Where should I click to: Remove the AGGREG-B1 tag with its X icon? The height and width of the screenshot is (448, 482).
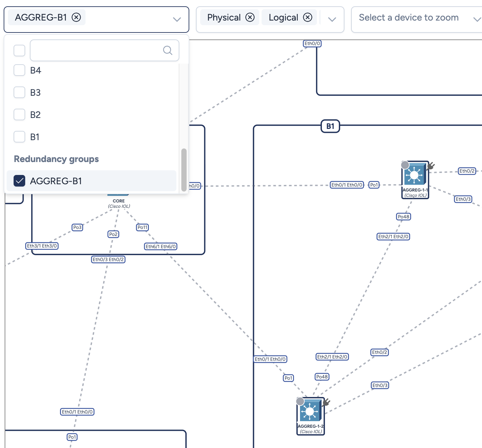click(x=76, y=17)
